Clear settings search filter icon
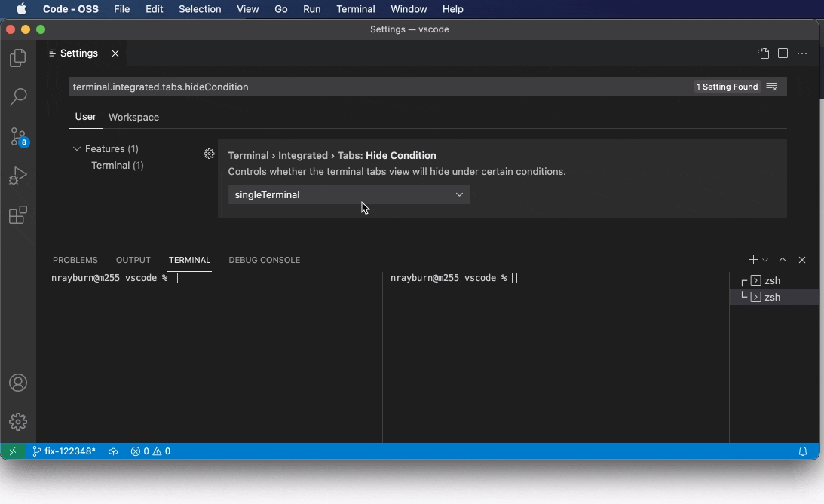 (x=771, y=87)
